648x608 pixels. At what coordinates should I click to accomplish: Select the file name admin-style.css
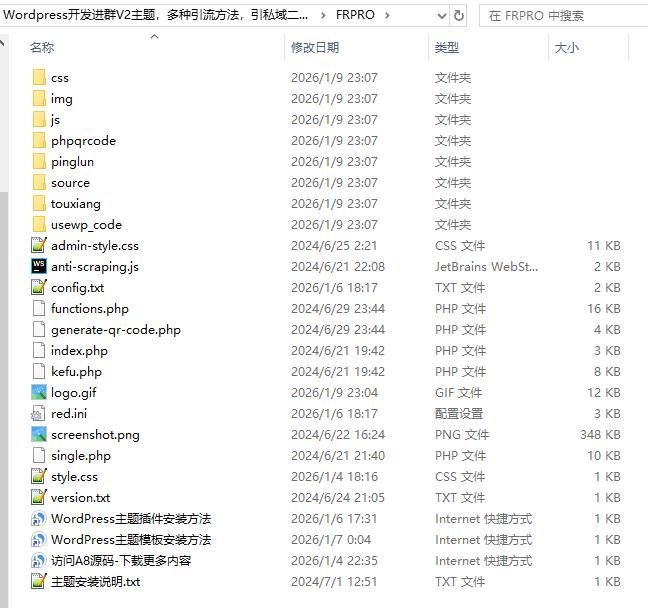(95, 246)
